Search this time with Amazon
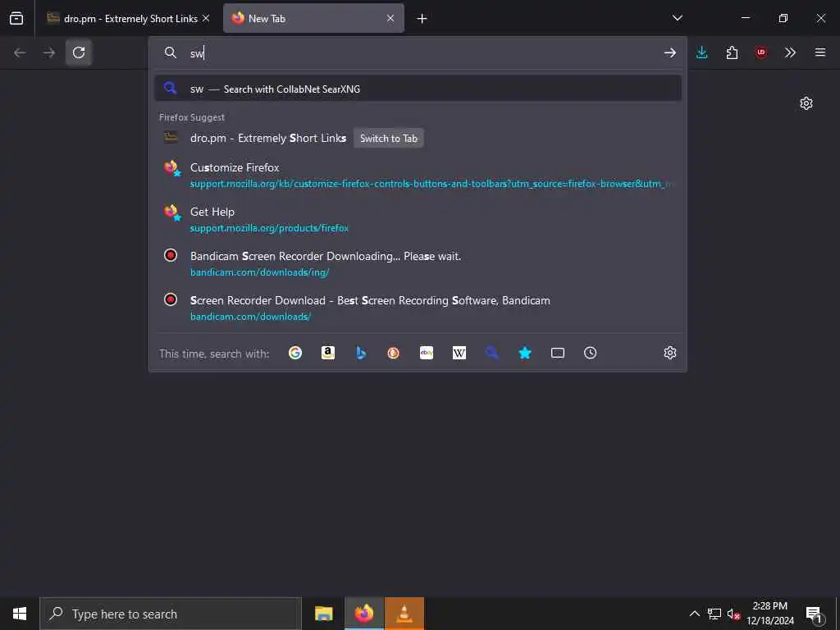The image size is (840, 630). [x=328, y=353]
